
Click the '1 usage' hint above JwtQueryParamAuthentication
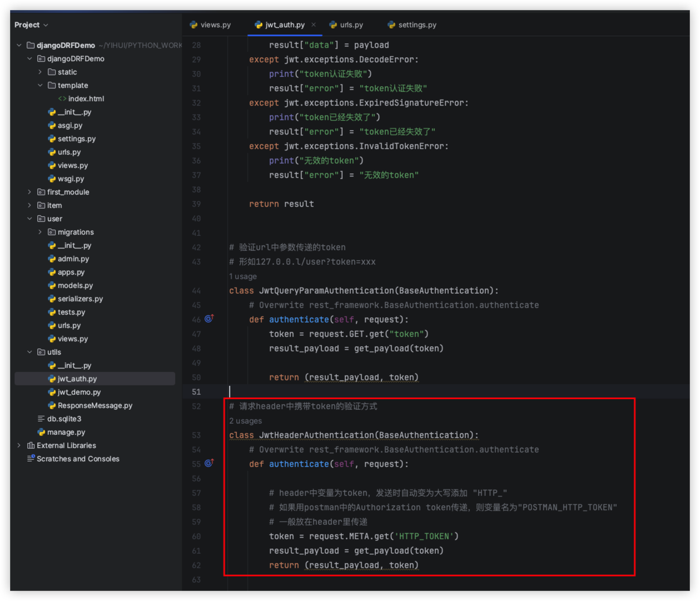243,276
